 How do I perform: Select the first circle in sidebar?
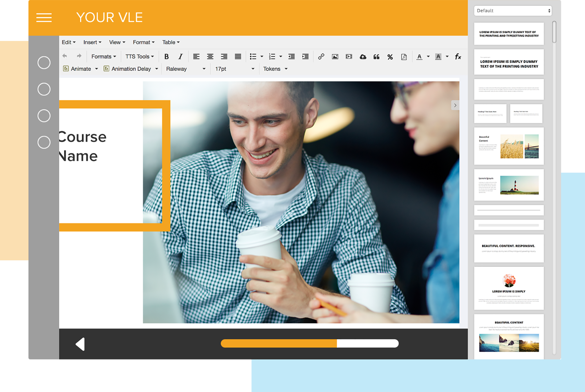tap(44, 63)
